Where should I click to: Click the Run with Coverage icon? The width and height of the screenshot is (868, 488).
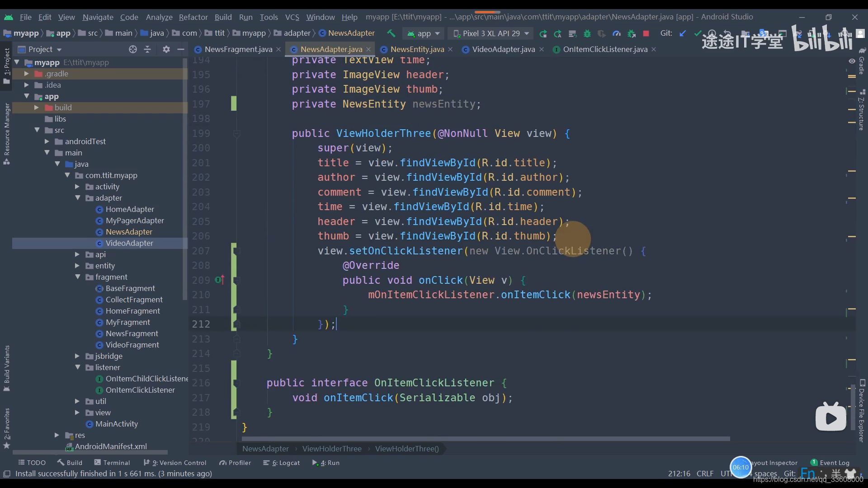(602, 33)
